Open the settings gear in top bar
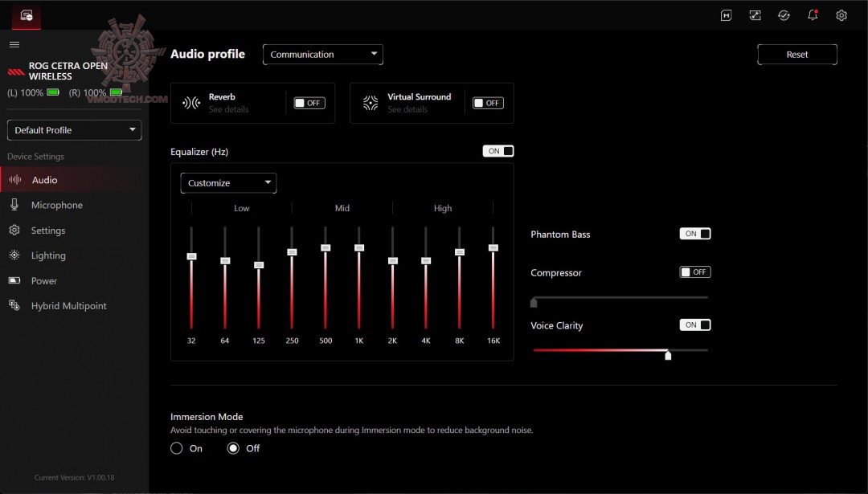The width and height of the screenshot is (868, 494). tap(841, 15)
